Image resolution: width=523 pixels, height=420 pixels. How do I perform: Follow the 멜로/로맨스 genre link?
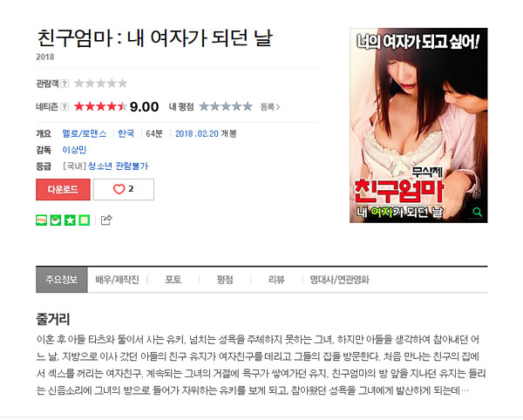click(85, 133)
